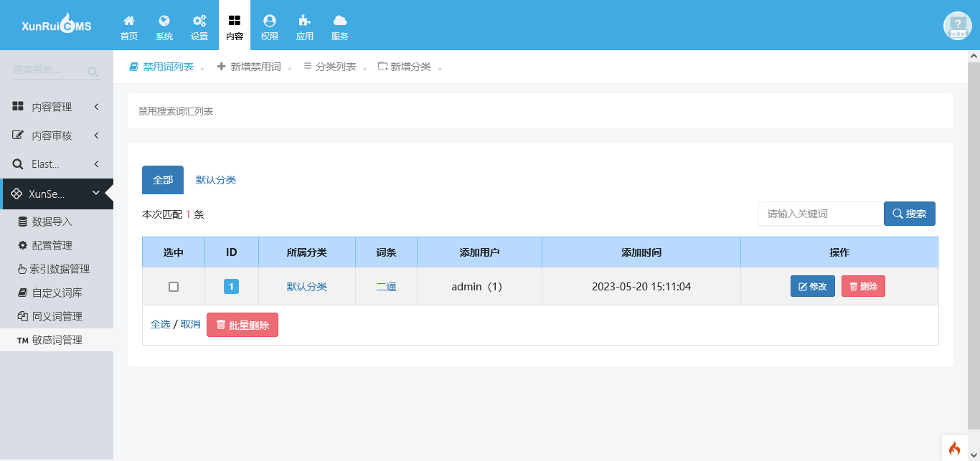The image size is (980, 461).
Task: Open 索引数据管理 in the sidebar
Action: [x=57, y=269]
